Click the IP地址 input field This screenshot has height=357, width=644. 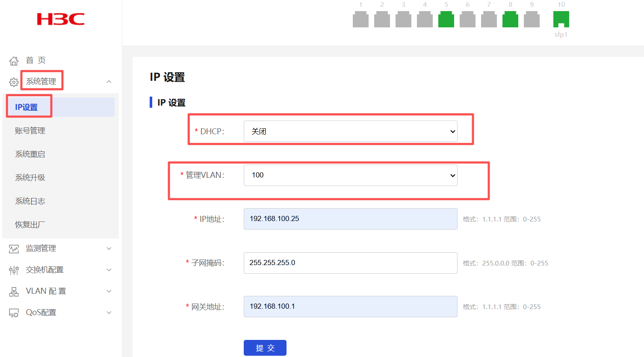point(350,219)
